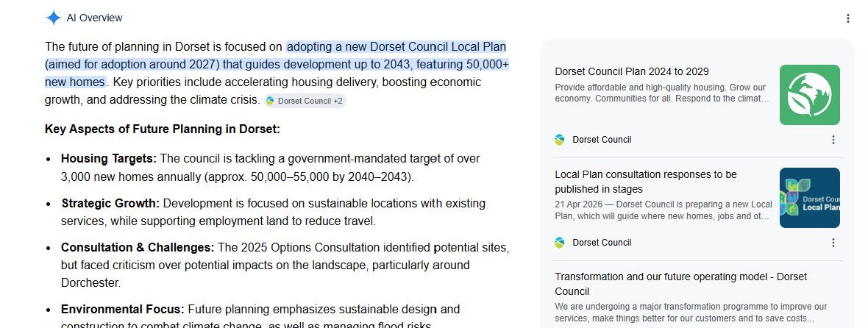Open more options for Local Plan consultation card
868x328 pixels.
click(833, 243)
